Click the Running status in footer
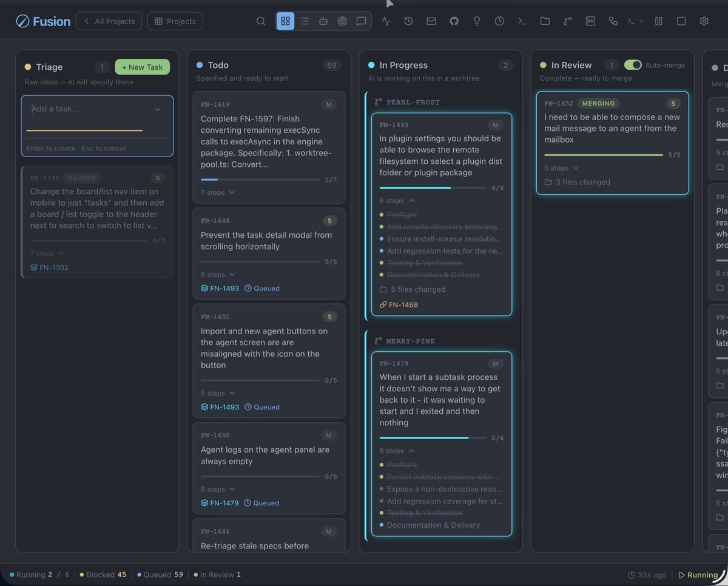 pyautogui.click(x=39, y=574)
